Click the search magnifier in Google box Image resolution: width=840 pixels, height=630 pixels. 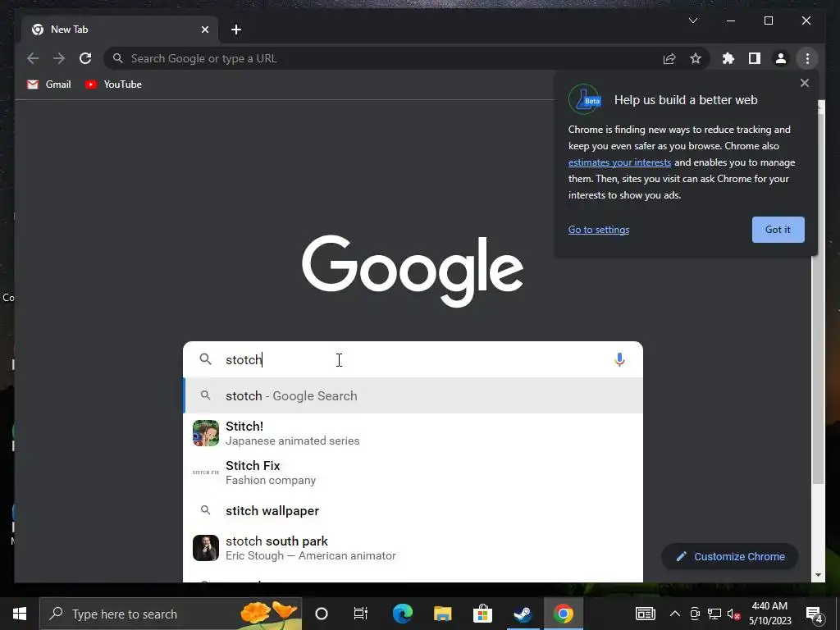(x=206, y=359)
